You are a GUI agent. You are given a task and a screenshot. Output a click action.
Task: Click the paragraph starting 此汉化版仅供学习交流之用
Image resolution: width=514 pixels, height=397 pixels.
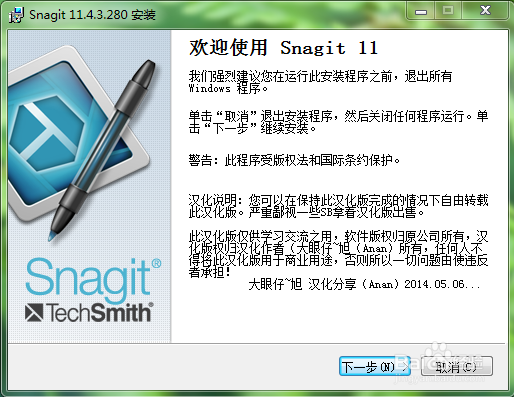click(338, 254)
